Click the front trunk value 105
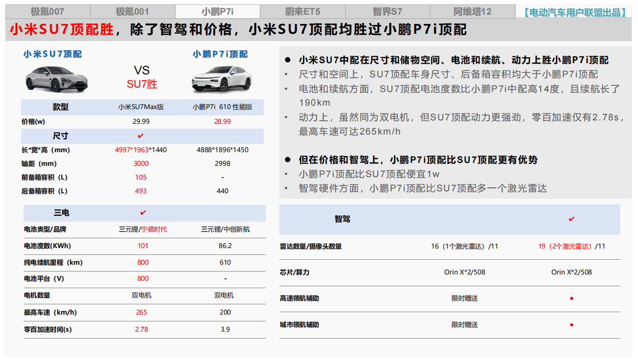Screen dimensions: 638x364 click(141, 177)
